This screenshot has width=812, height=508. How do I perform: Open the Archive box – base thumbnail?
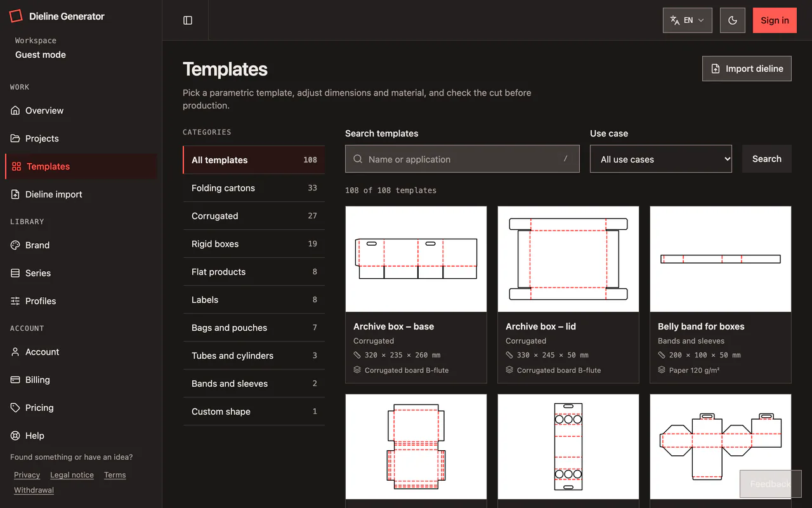click(416, 259)
